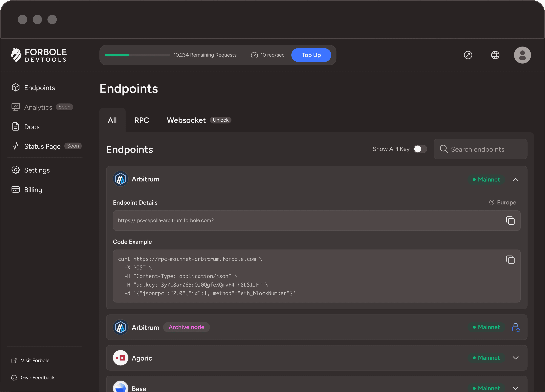Image resolution: width=545 pixels, height=392 pixels.
Task: Open the API key icon in header
Action: pyautogui.click(x=468, y=55)
